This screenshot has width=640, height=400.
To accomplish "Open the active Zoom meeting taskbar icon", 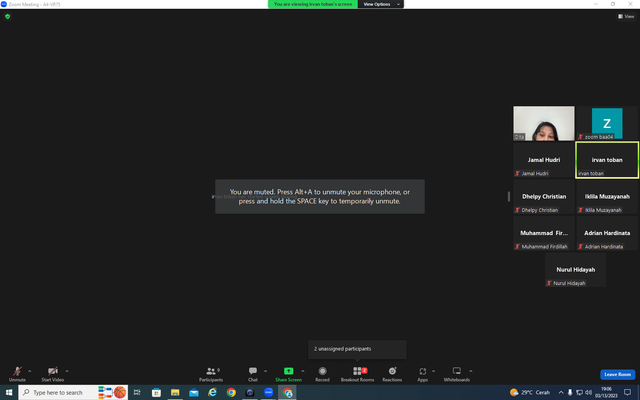I will (x=287, y=392).
